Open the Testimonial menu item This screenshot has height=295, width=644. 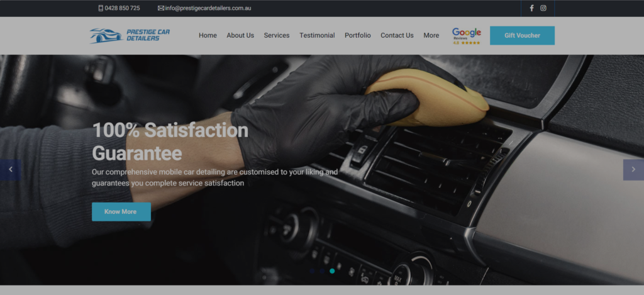[317, 36]
